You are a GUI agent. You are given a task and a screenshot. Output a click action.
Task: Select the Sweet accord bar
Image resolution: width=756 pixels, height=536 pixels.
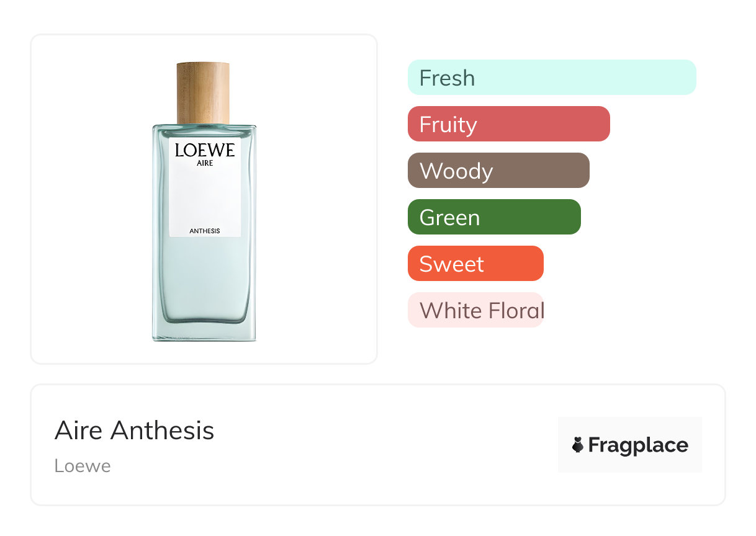(x=475, y=264)
